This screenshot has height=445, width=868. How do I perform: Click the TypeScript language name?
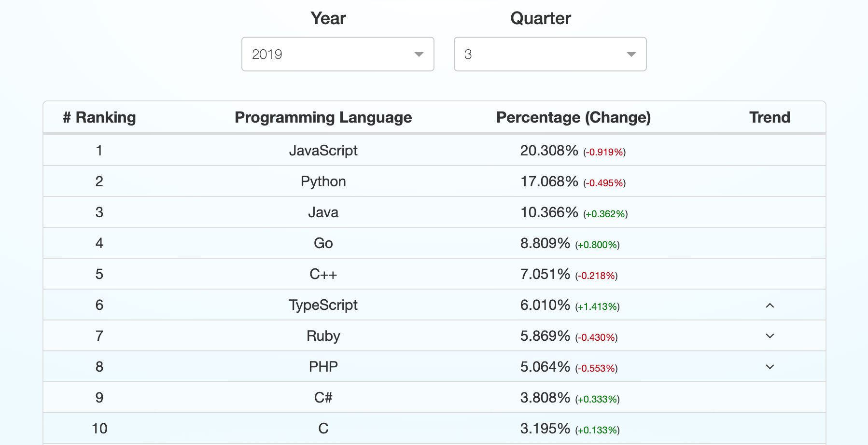(323, 305)
